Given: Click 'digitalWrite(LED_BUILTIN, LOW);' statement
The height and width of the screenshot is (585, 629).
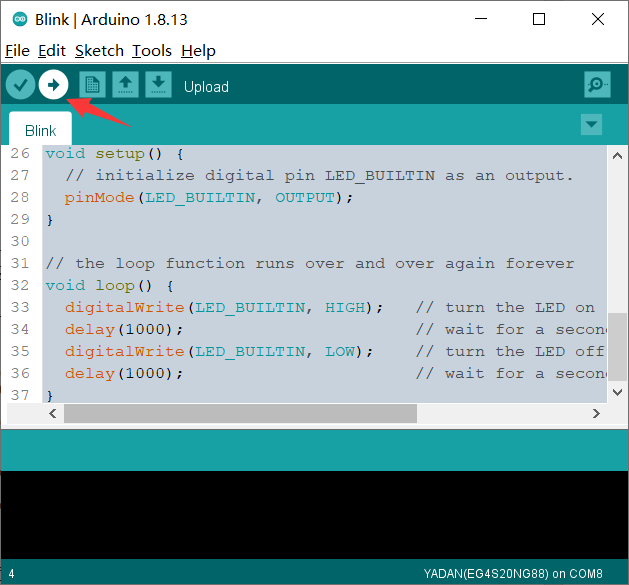Looking at the screenshot, I should point(219,352).
